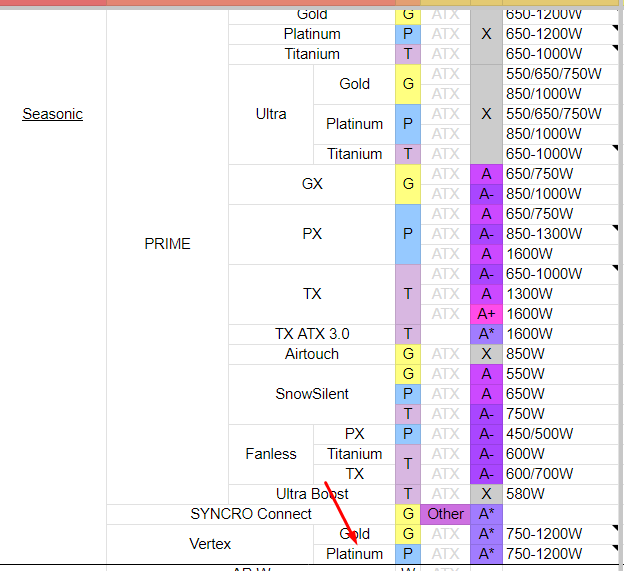Select the PX cell under PRIME
Viewport: 624px width, 571px height.
312,234
